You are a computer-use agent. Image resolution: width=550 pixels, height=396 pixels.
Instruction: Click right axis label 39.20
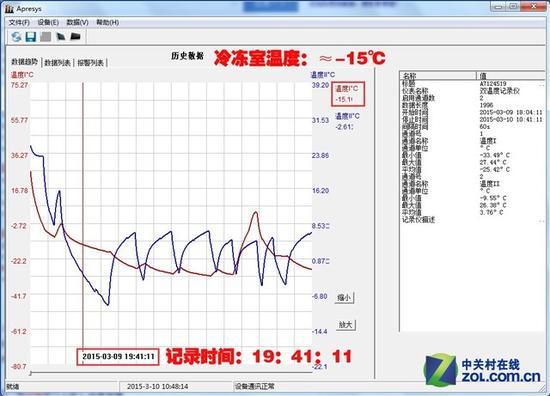[321, 85]
